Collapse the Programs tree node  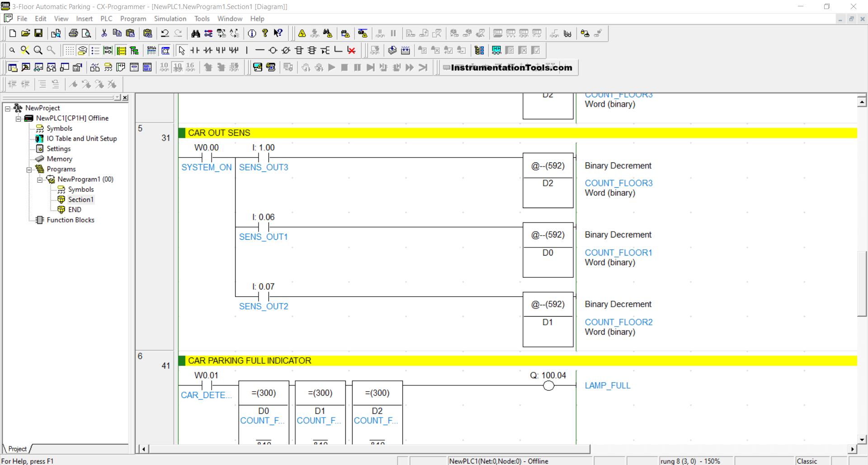click(29, 170)
